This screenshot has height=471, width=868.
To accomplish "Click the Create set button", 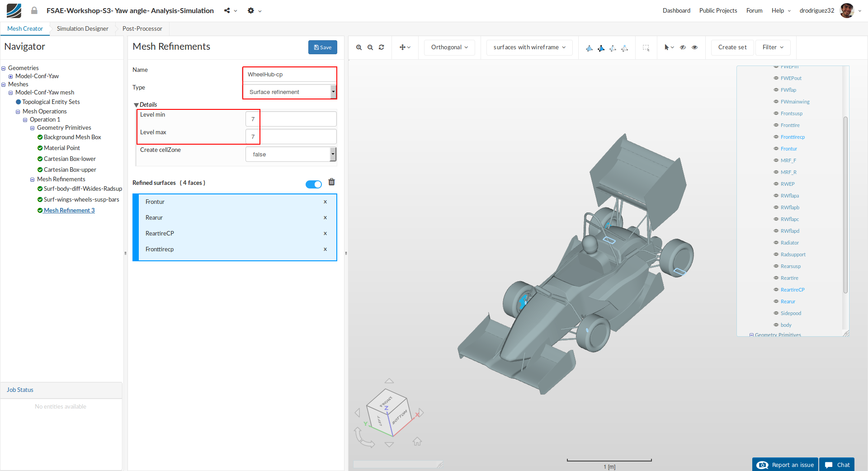I will point(732,47).
